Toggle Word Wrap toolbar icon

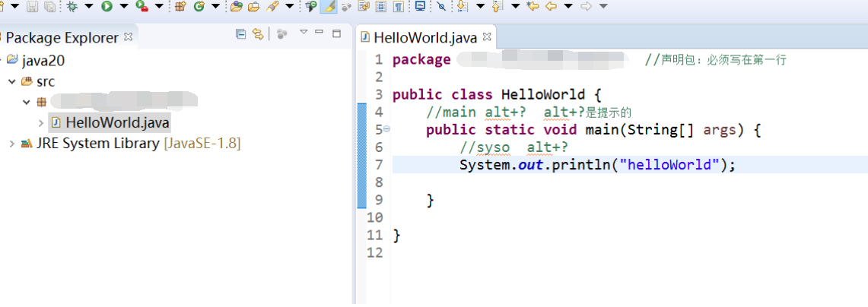pos(364,7)
